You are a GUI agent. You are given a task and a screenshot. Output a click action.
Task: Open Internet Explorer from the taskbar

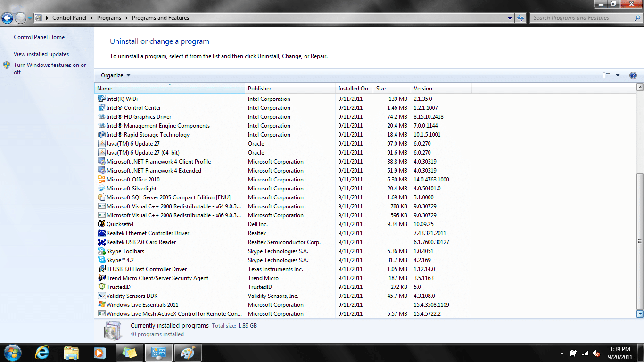coord(42,352)
